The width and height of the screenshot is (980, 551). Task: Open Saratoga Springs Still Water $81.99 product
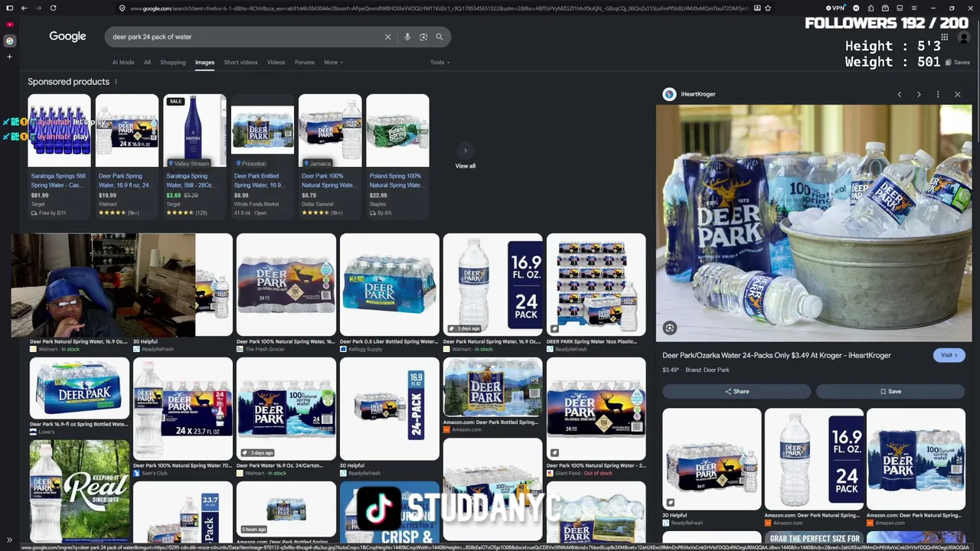tap(59, 156)
